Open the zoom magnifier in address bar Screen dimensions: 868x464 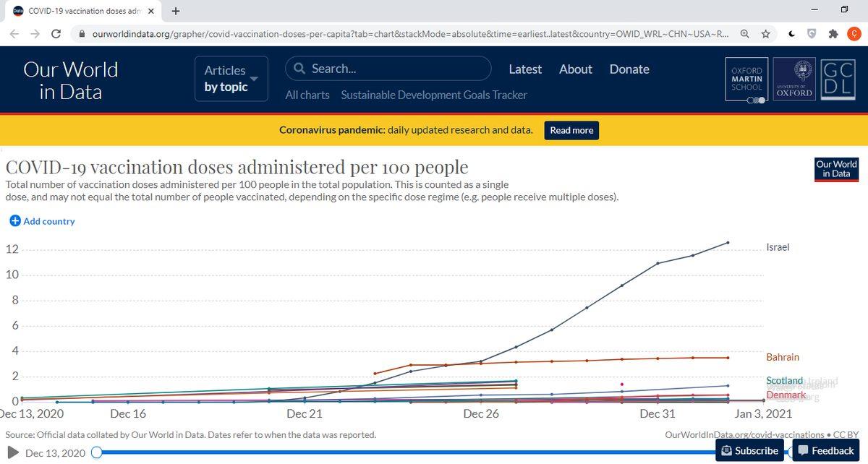744,34
